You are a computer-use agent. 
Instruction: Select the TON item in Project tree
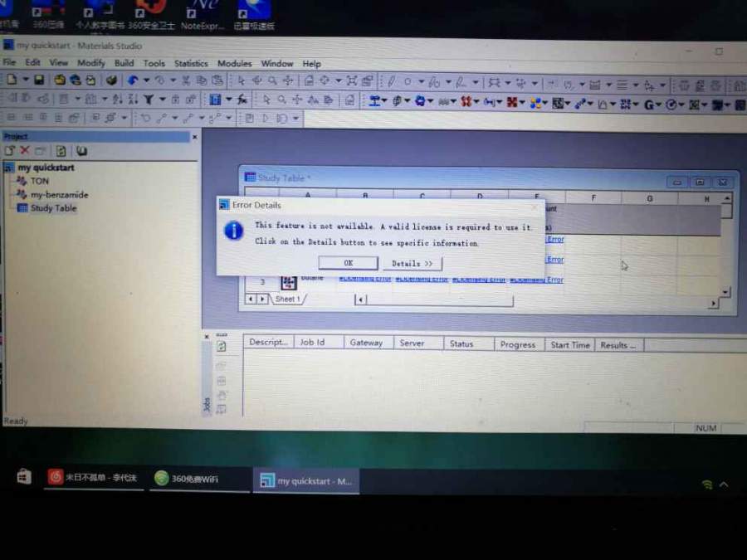(x=40, y=181)
